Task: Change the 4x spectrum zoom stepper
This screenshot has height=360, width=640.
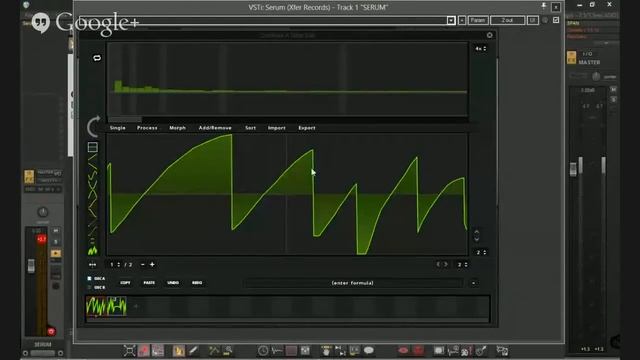Action: (480, 49)
